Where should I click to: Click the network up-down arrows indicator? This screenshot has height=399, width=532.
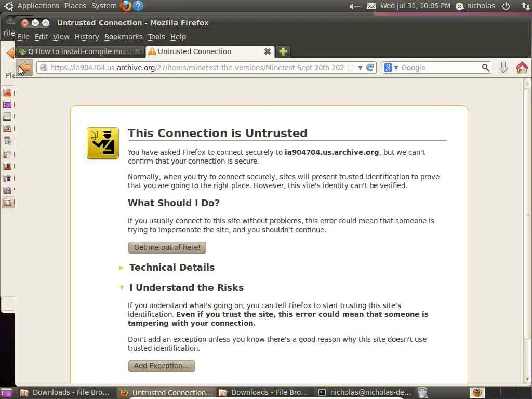(526, 6)
